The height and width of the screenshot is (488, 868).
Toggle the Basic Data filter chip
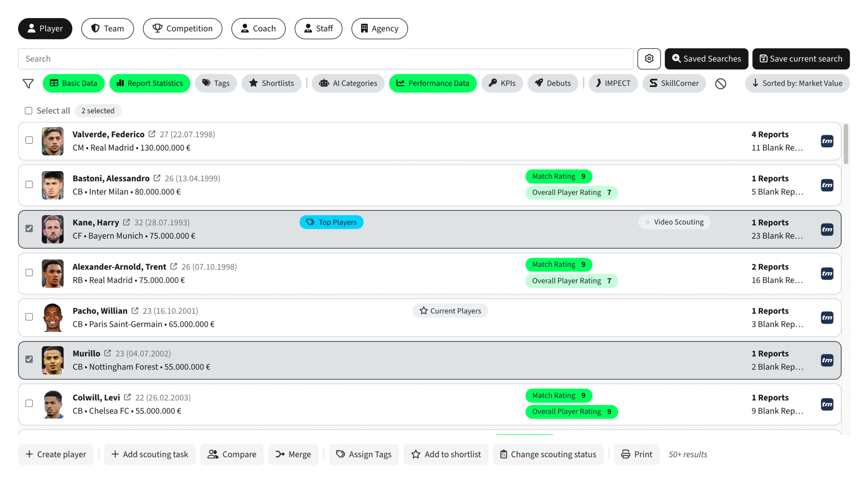click(74, 83)
